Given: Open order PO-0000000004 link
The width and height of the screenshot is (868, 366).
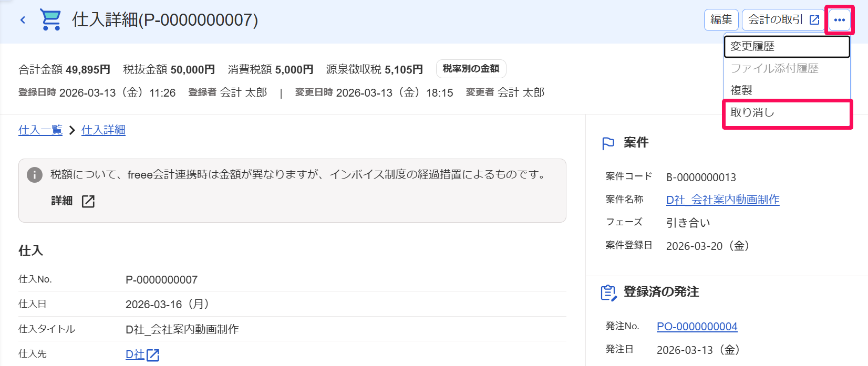Looking at the screenshot, I should pyautogui.click(x=697, y=327).
